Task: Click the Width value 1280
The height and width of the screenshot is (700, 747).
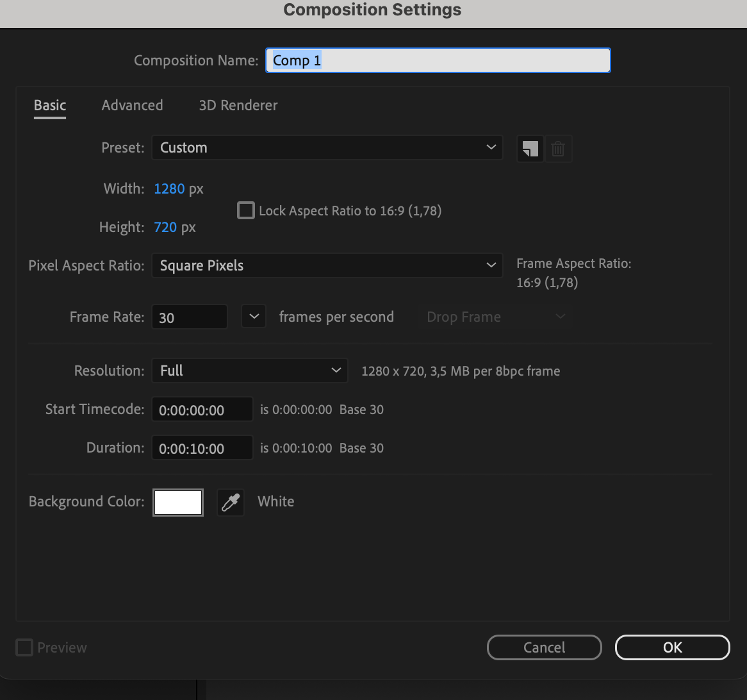Action: (168, 188)
